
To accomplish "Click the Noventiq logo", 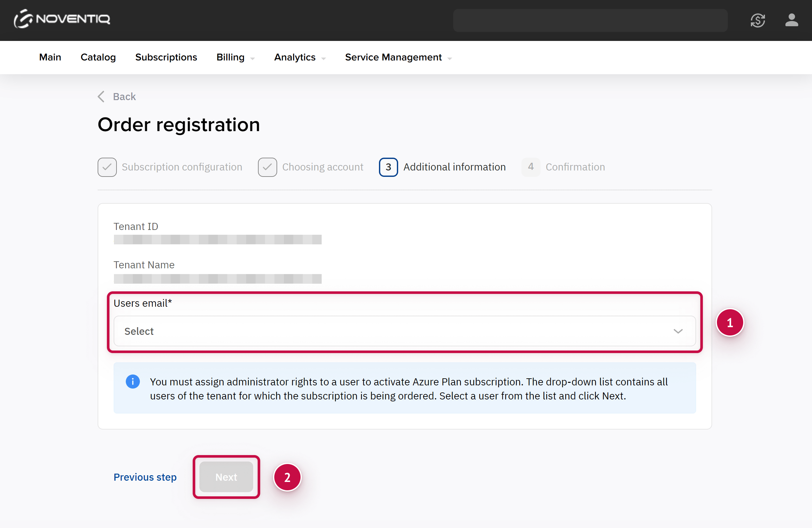I will point(62,19).
